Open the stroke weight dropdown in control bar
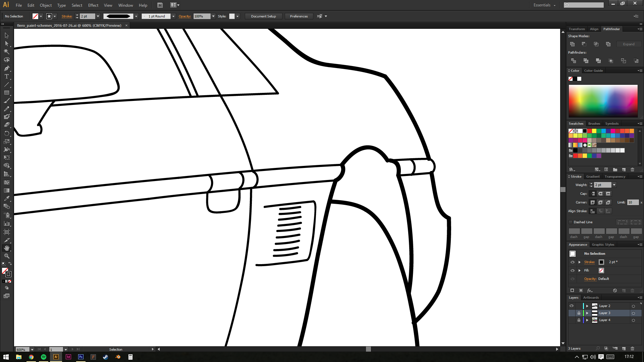The width and height of the screenshot is (644, 362). pyautogui.click(x=98, y=16)
